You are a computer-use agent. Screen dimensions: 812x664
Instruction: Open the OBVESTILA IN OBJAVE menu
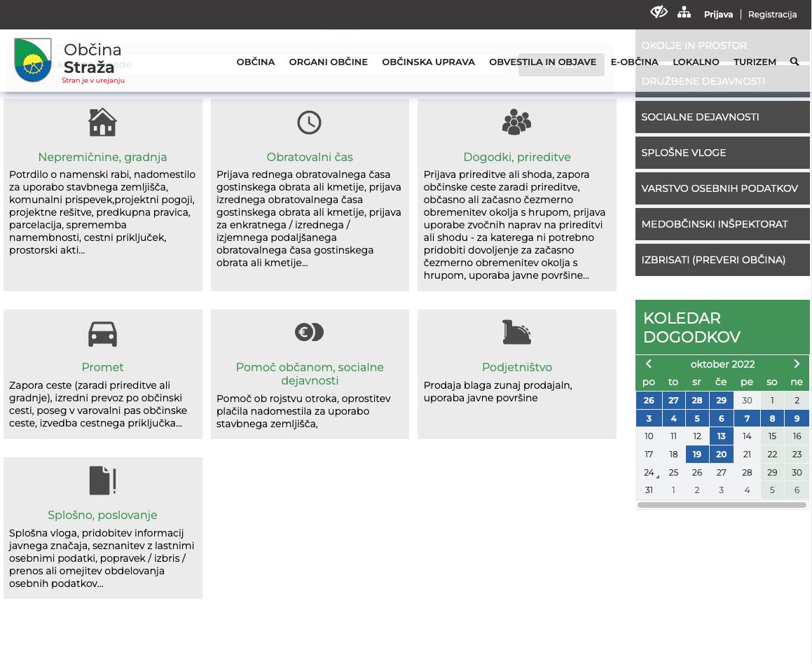pyautogui.click(x=543, y=62)
